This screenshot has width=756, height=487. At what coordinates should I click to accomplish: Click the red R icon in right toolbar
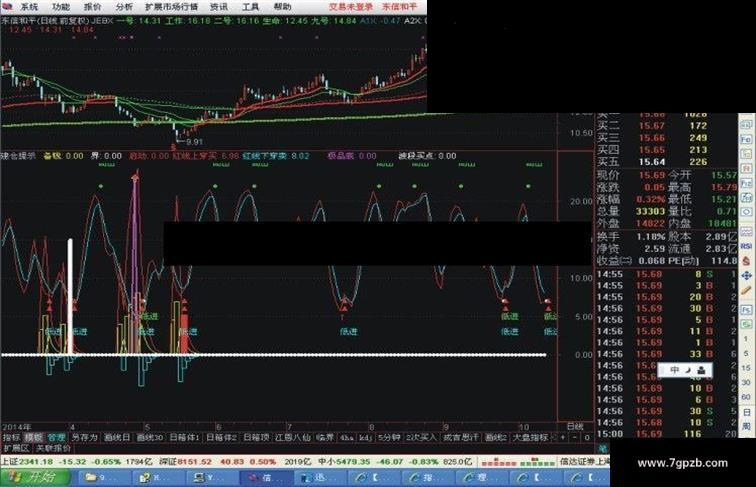(x=745, y=168)
